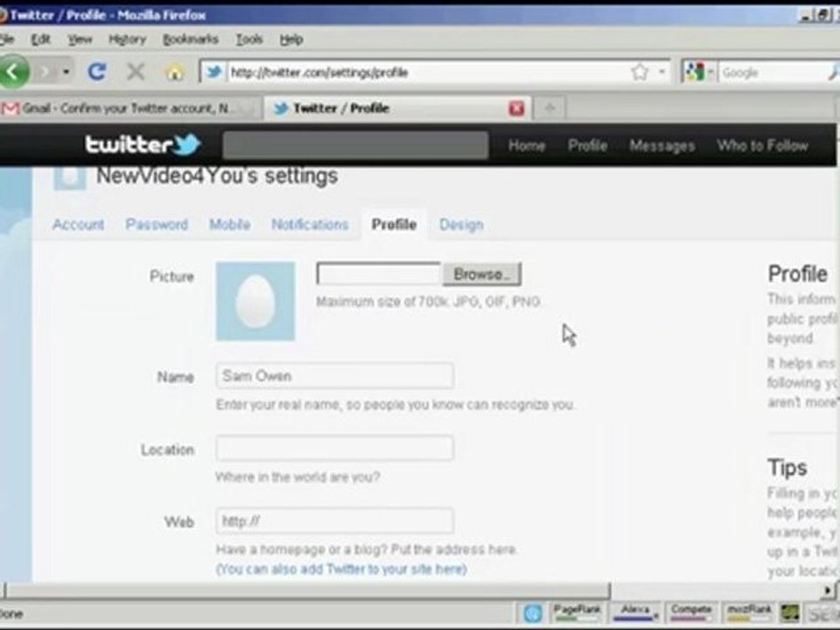The image size is (840, 630).
Task: Open the address bar history dropdown
Action: tap(662, 72)
